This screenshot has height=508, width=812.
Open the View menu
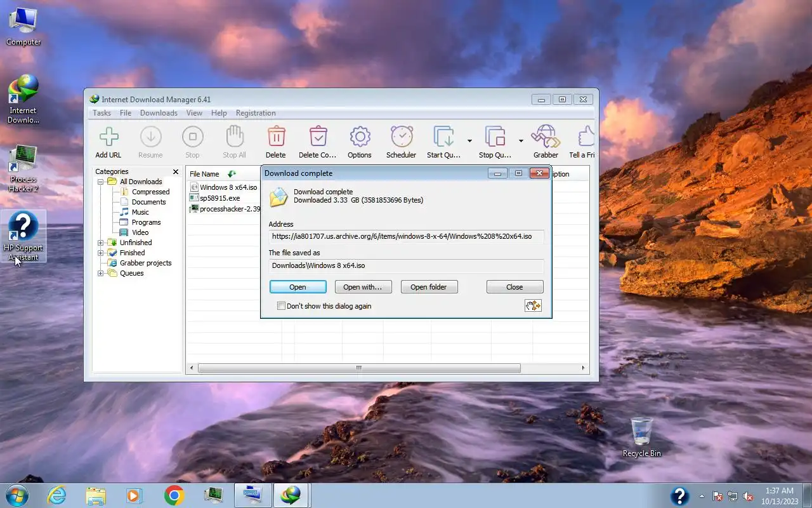tap(194, 113)
